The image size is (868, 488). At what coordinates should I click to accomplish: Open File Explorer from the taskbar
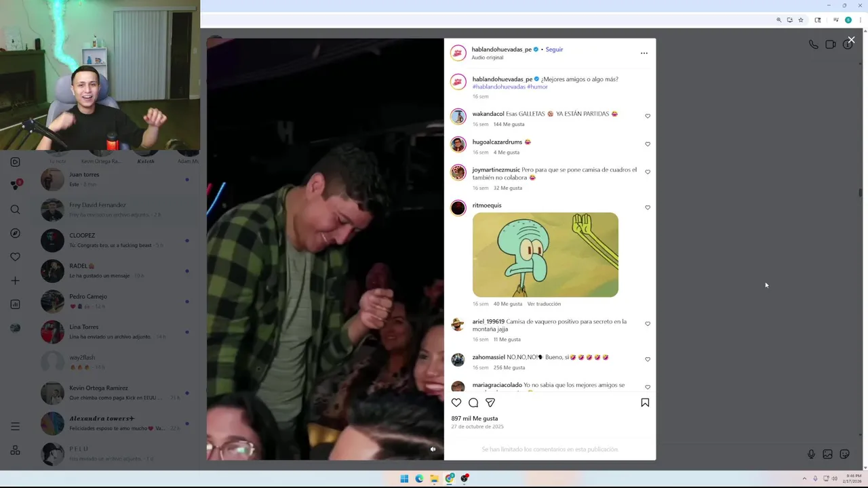[x=434, y=479]
